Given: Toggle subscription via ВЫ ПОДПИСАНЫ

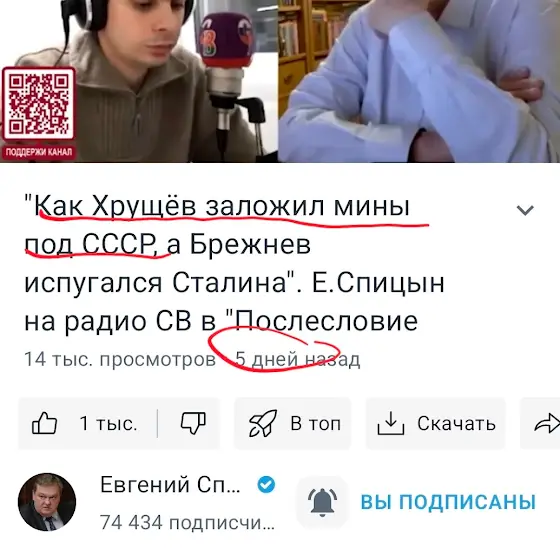Looking at the screenshot, I should [x=448, y=502].
